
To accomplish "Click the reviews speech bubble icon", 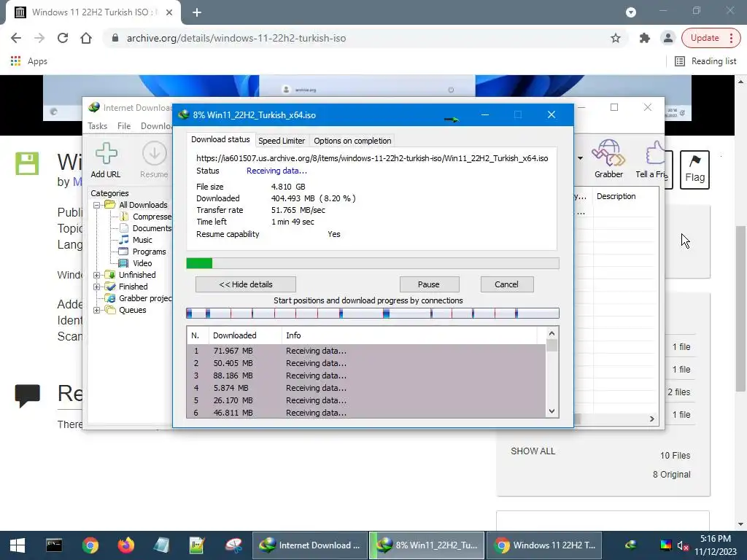I will click(27, 395).
